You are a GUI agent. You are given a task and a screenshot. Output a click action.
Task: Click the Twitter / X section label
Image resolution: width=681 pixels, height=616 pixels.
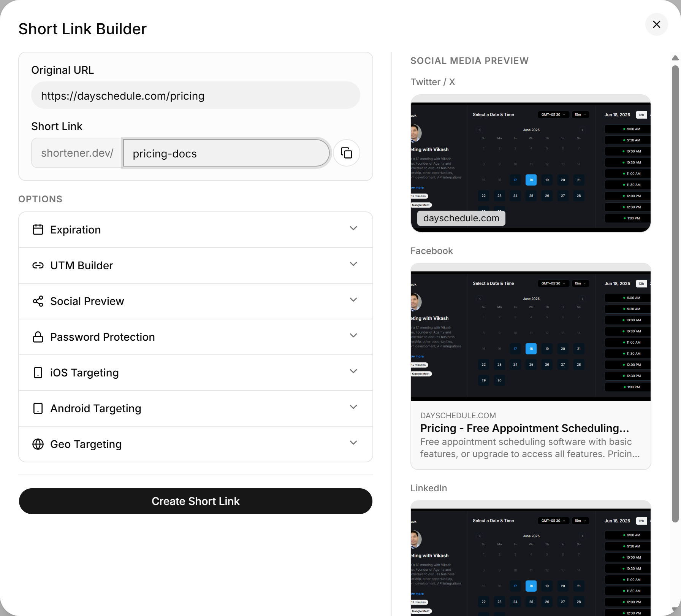pyautogui.click(x=433, y=82)
